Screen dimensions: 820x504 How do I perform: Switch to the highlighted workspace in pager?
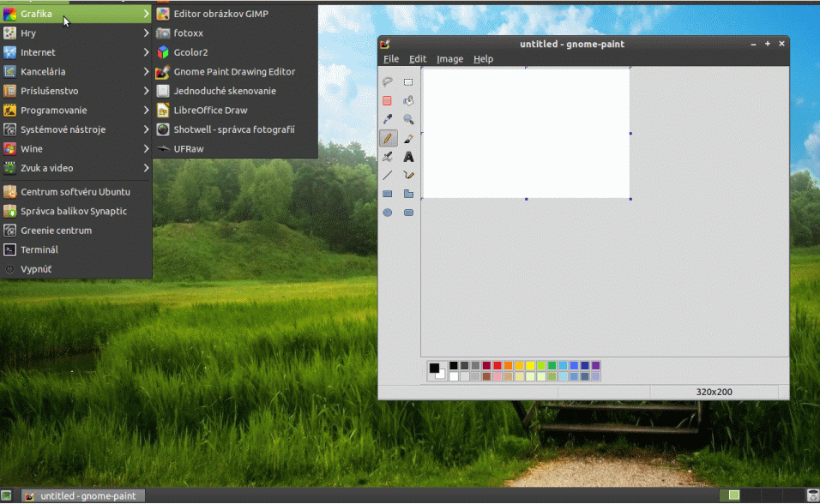pos(734,495)
